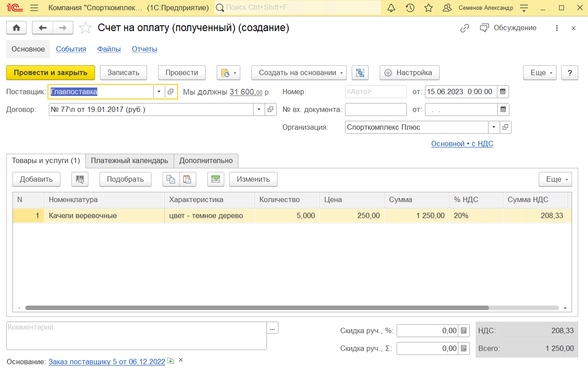Copy selected rows to clipboard

tap(171, 179)
